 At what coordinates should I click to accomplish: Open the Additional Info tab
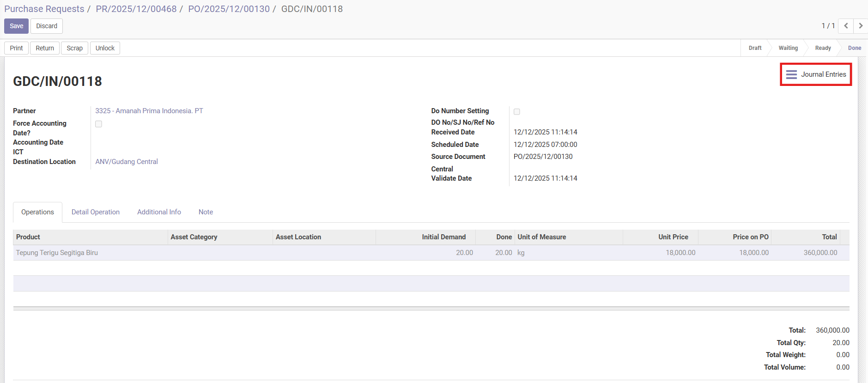tap(159, 212)
